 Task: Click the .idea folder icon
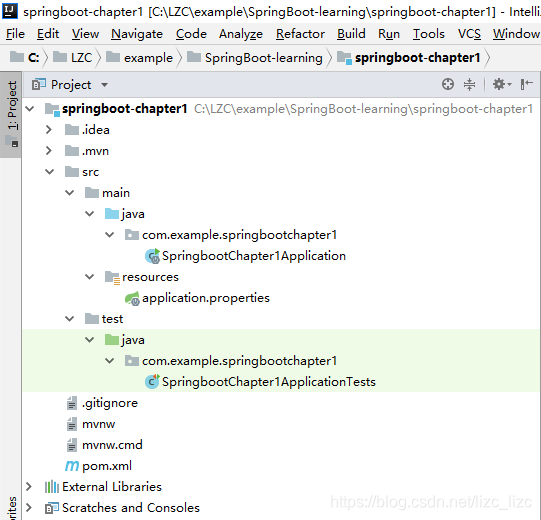[x=72, y=130]
